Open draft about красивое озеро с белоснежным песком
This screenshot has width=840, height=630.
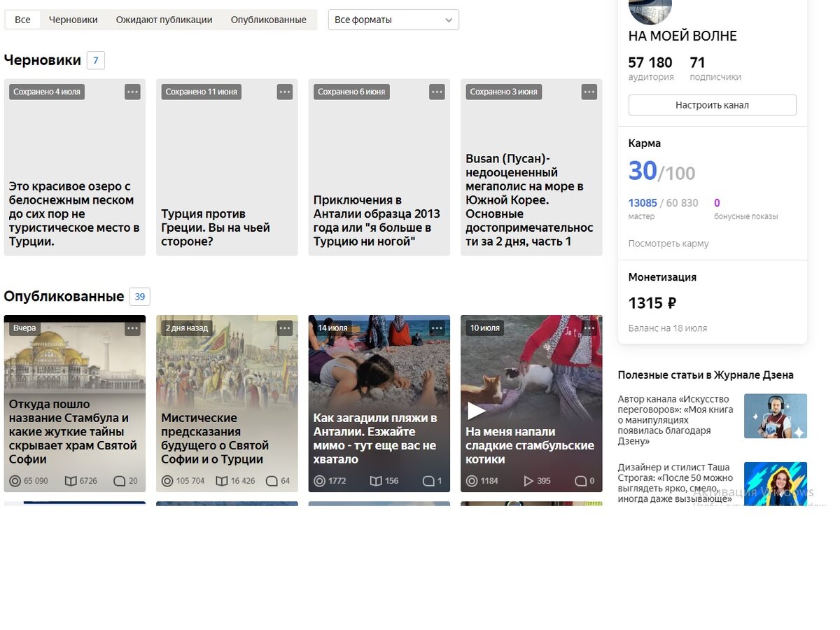[74, 213]
